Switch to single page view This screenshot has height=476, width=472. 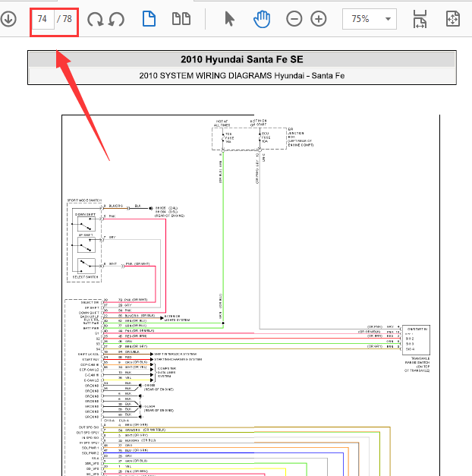click(x=149, y=19)
